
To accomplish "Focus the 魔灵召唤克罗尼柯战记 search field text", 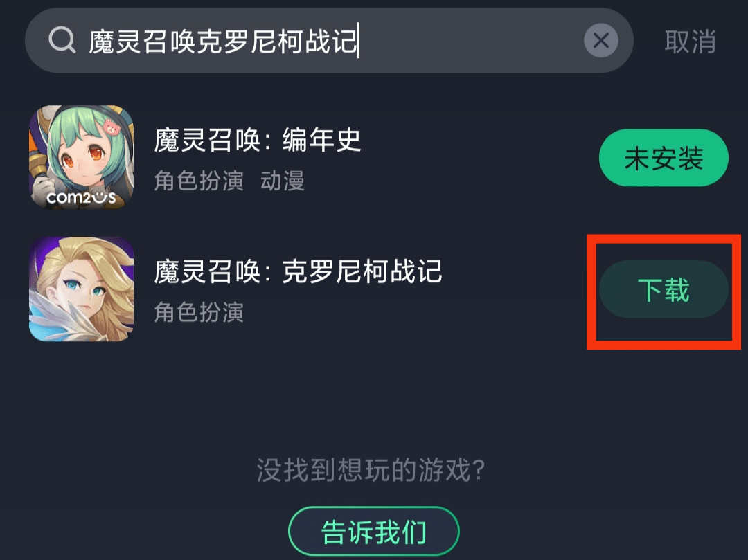I will click(x=223, y=42).
